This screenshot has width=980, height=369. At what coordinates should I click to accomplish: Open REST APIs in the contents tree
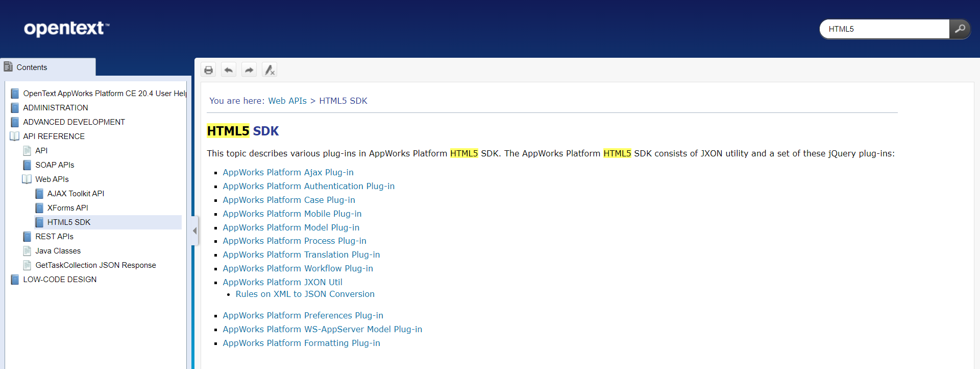(54, 237)
